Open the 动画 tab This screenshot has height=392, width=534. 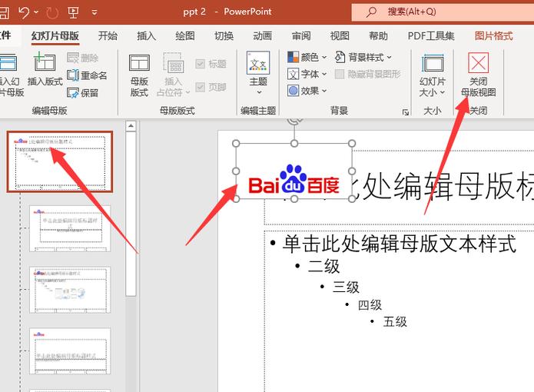tap(262, 36)
